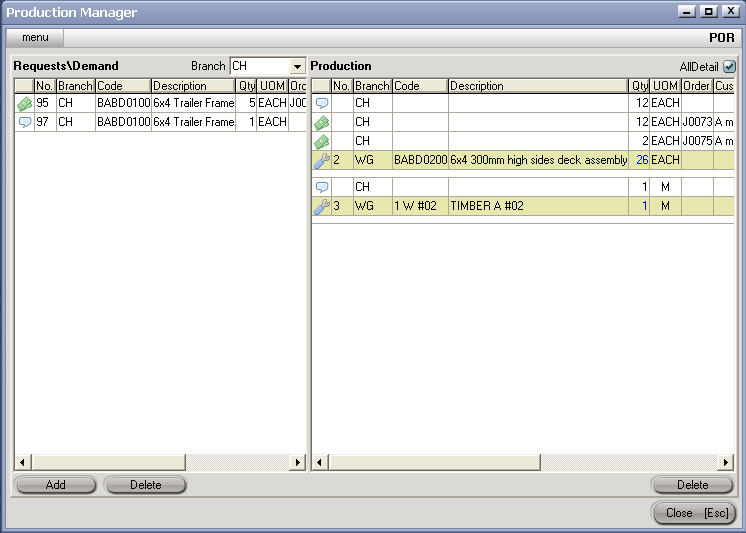Click Production Branch column header
Viewport: 746px width, 533px height.
click(x=373, y=86)
